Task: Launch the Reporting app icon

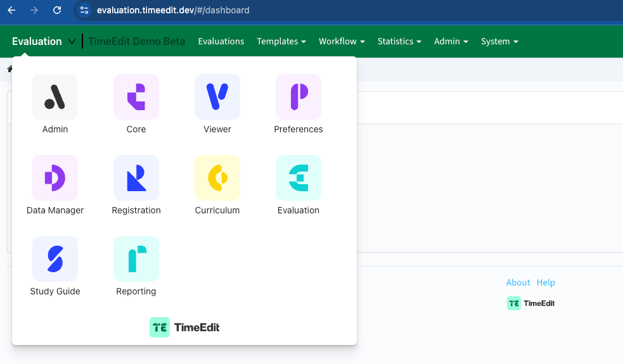Action: 136,259
